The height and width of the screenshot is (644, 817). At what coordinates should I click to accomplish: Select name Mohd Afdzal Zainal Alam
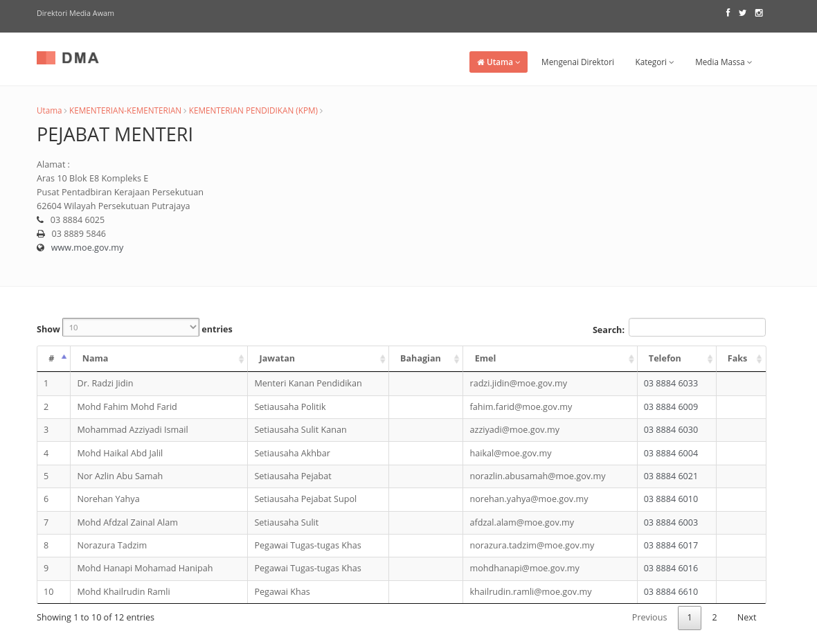click(127, 523)
